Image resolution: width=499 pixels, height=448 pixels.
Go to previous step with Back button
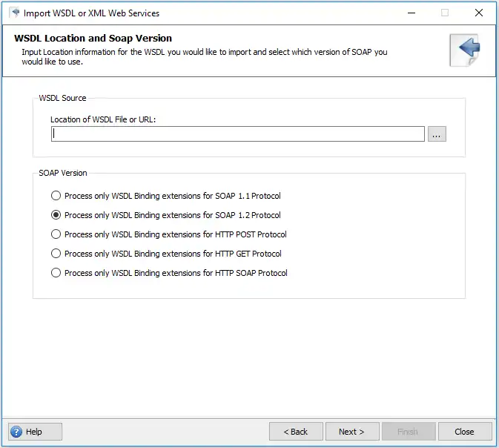pyautogui.click(x=296, y=432)
